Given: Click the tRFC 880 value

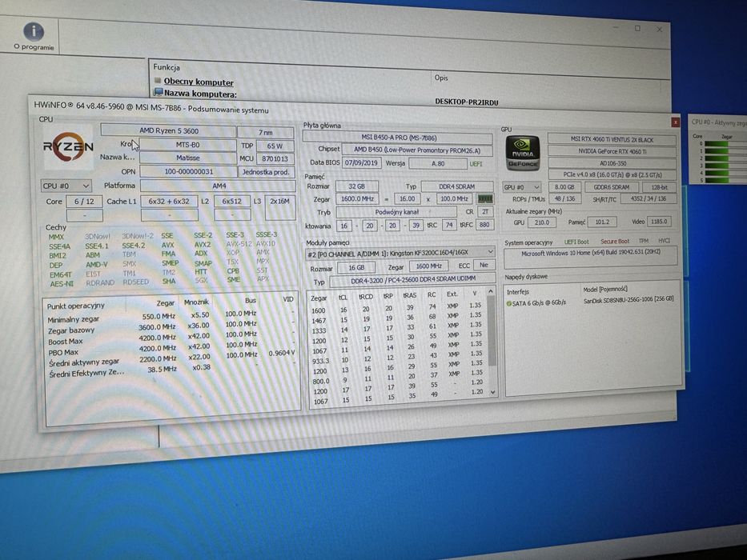Looking at the screenshot, I should [484, 224].
